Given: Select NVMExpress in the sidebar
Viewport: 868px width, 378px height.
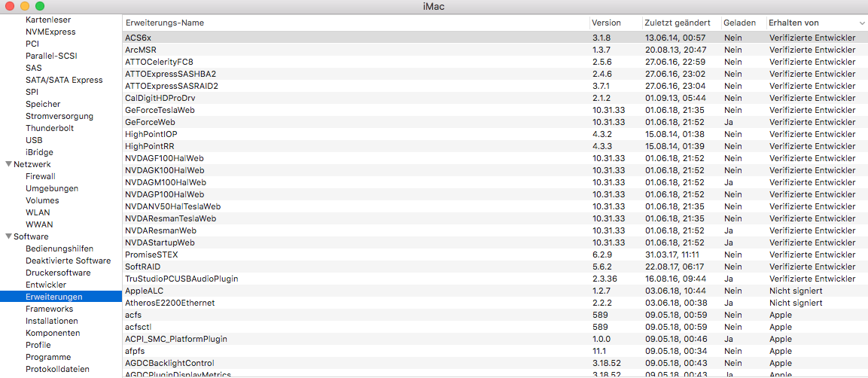Looking at the screenshot, I should 50,32.
